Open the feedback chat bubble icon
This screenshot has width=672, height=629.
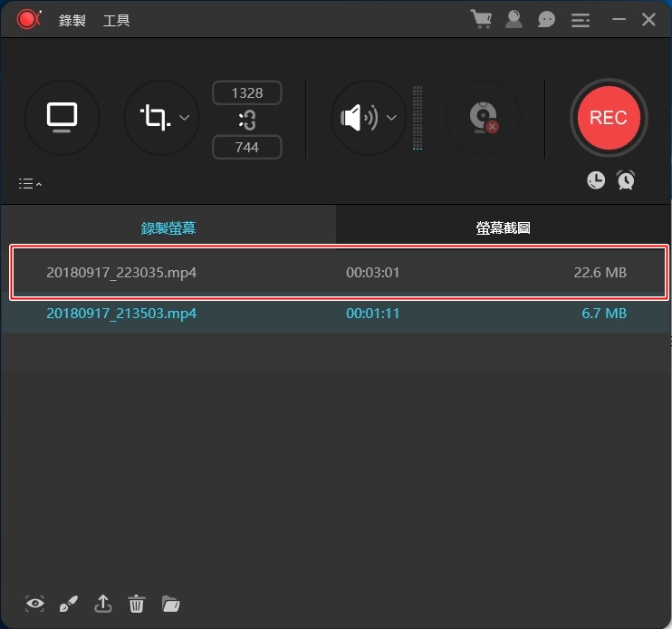tap(546, 19)
